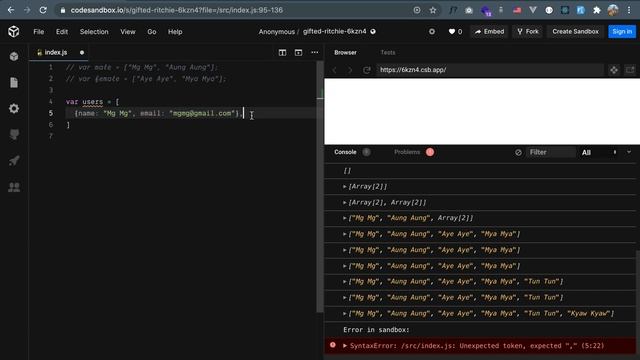Expand the [Array[2]] console entry
The width and height of the screenshot is (640, 360).
tap(345, 187)
